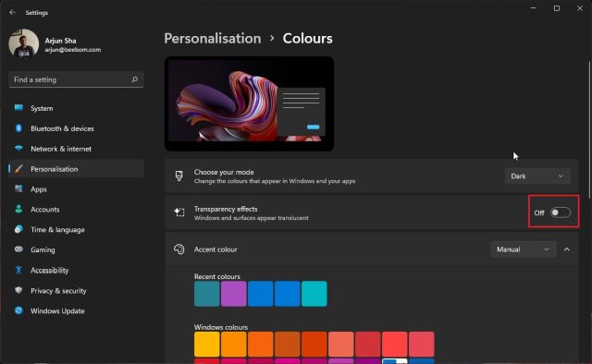Screen dimensions: 592x364
Task: Select the turquoise recent colour swatch
Action: coord(314,294)
